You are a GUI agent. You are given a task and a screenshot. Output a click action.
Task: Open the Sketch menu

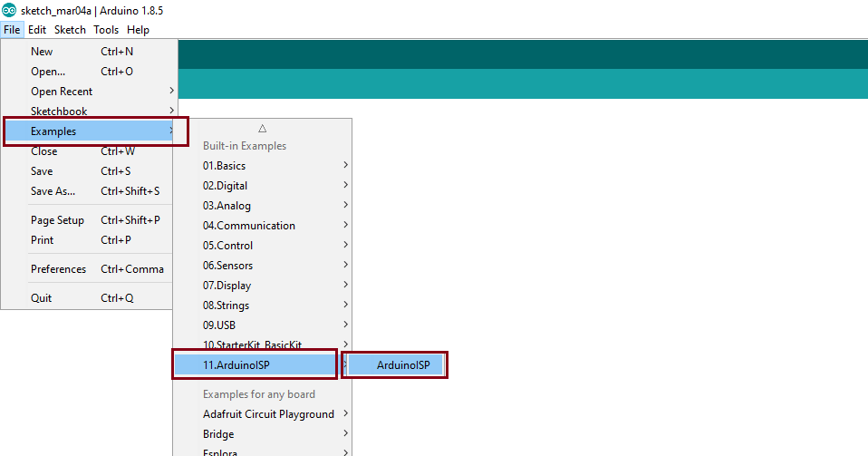70,30
